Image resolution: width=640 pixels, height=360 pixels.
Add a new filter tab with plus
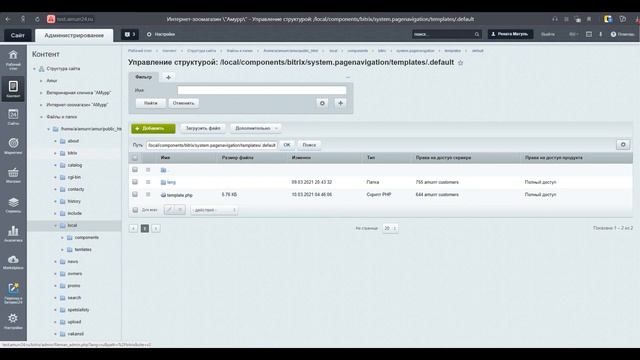coord(168,77)
